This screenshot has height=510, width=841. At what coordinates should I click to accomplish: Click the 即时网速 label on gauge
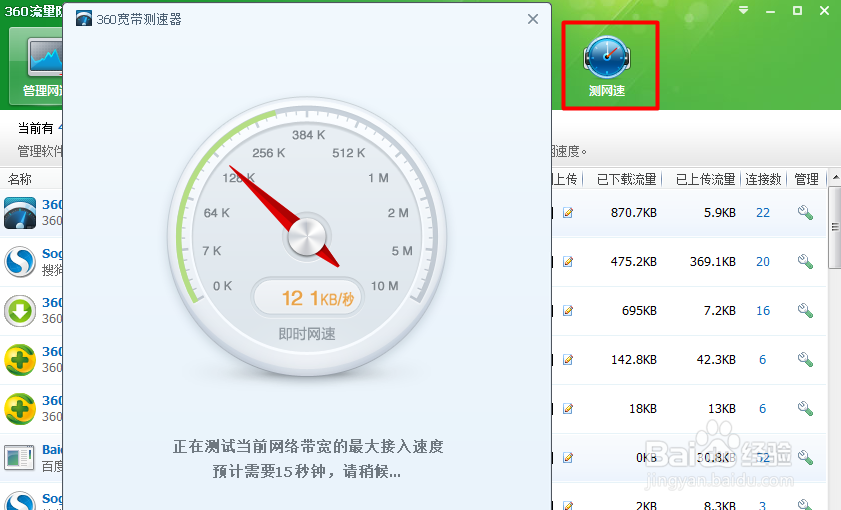tap(307, 334)
